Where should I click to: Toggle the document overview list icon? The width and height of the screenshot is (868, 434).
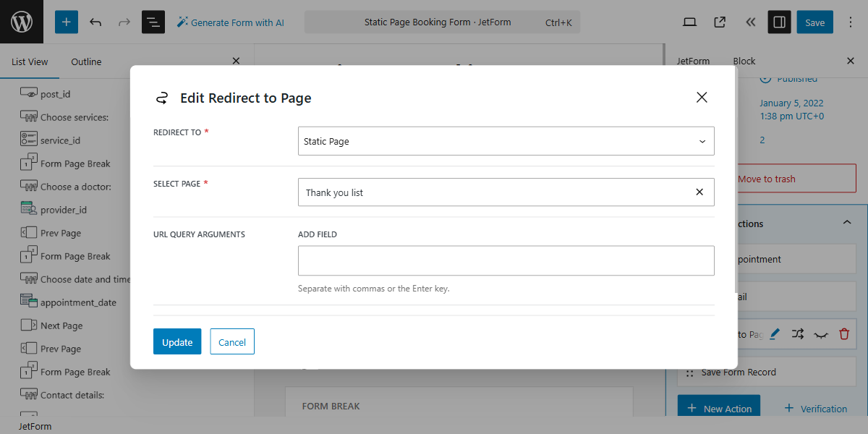pyautogui.click(x=153, y=22)
